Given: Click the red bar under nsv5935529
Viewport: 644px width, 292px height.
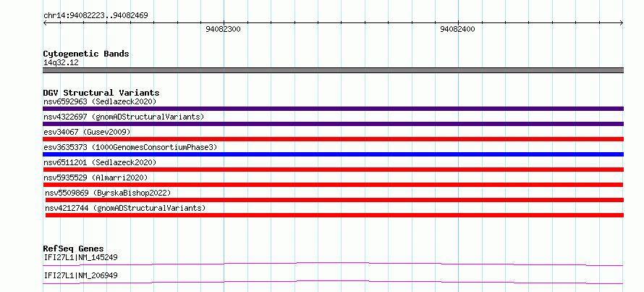Looking at the screenshot, I should click(x=333, y=185).
